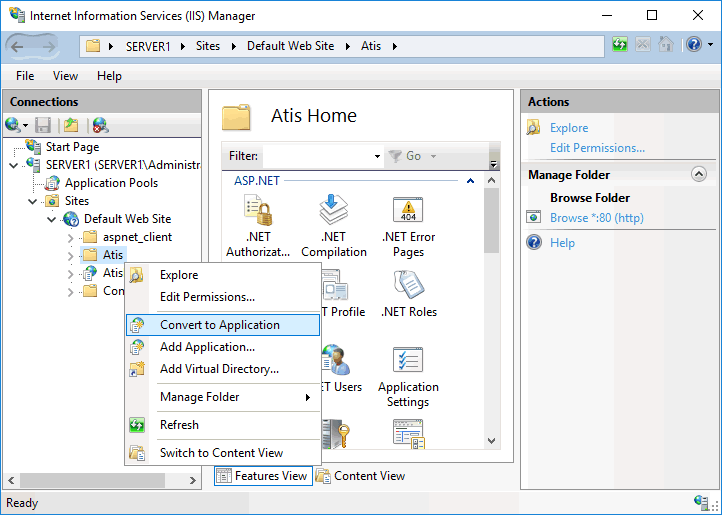Choose Add Virtual Directory... in context menu

coord(223,369)
